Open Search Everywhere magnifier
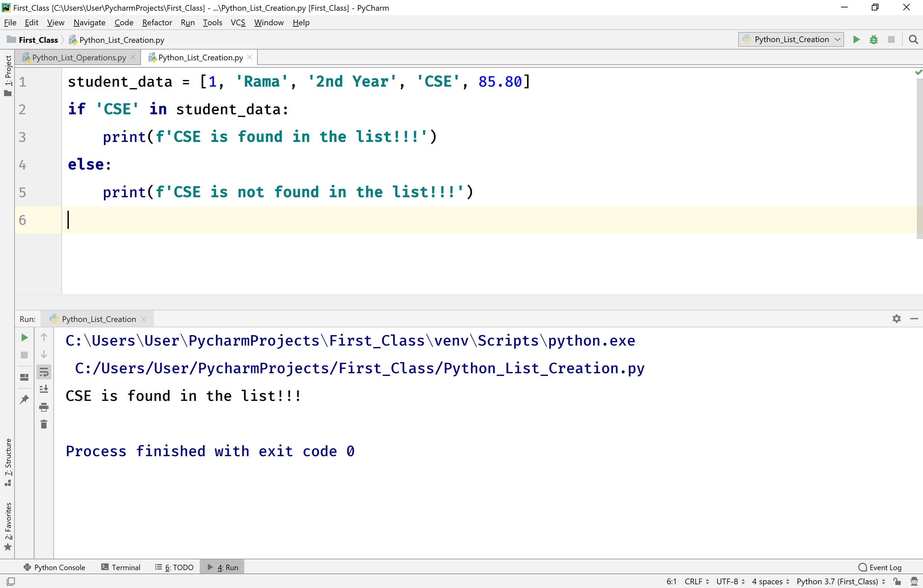The image size is (923, 588). [914, 39]
